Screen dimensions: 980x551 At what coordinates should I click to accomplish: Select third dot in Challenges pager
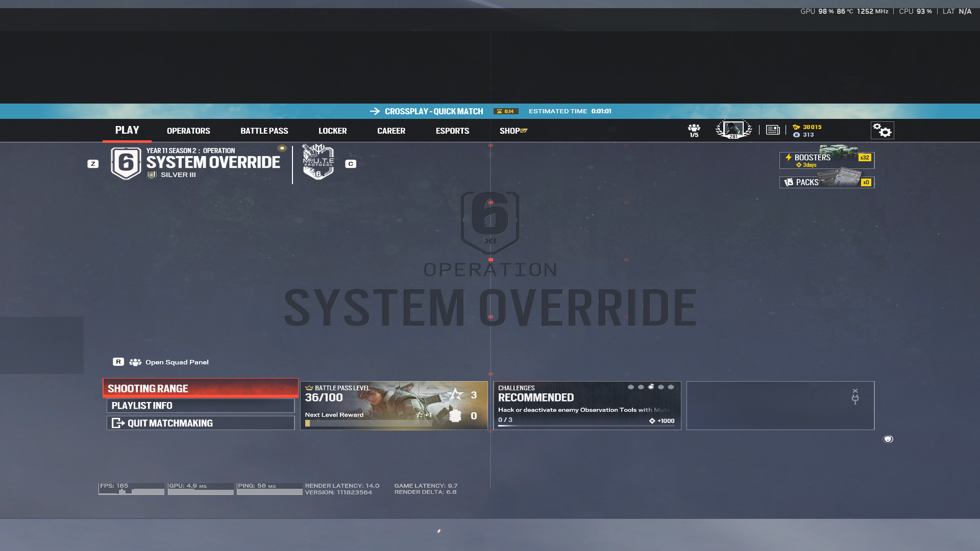651,387
